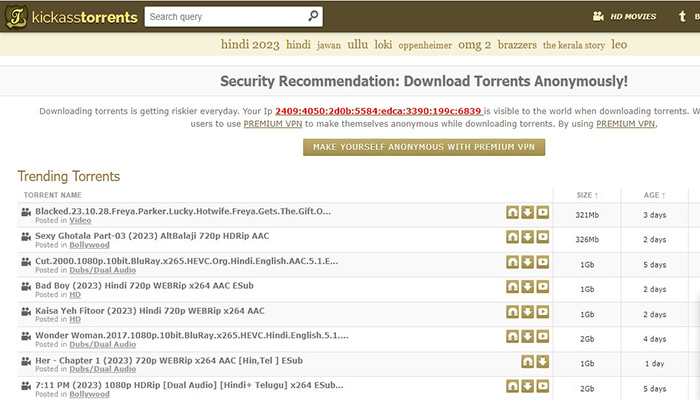The height and width of the screenshot is (400, 700).
Task: Open Wonder Woman.2017.1080p torrent title
Action: click(192, 335)
